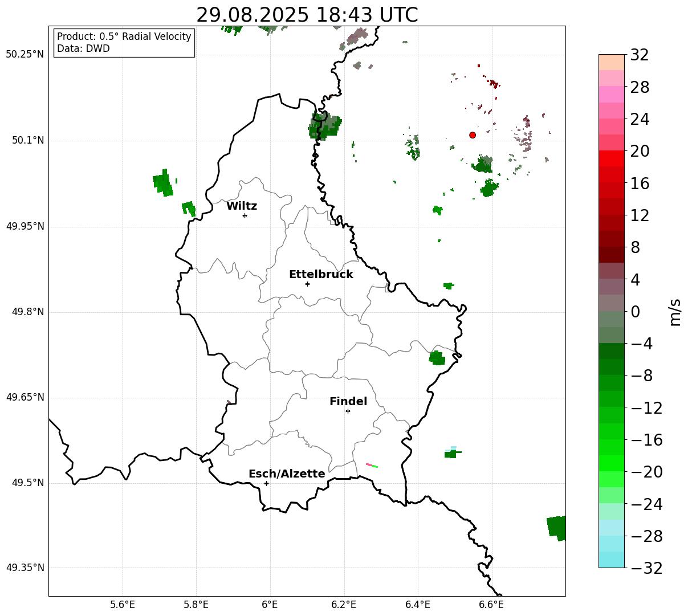Image resolution: width=688 pixels, height=616 pixels.
Task: Pick the cyan swatch at colorbar bottom
Action: click(x=612, y=560)
